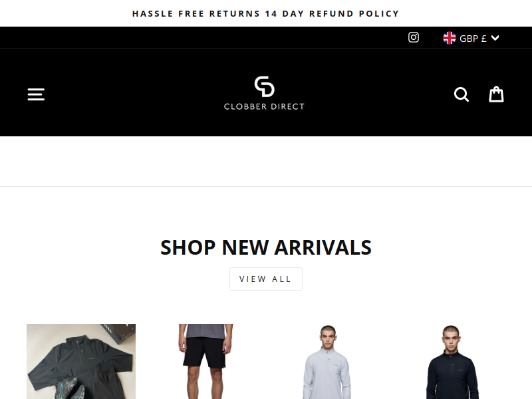Click the Hassle Free Returns announcement
Image resolution: width=532 pixels, height=399 pixels.
pyautogui.click(x=265, y=13)
